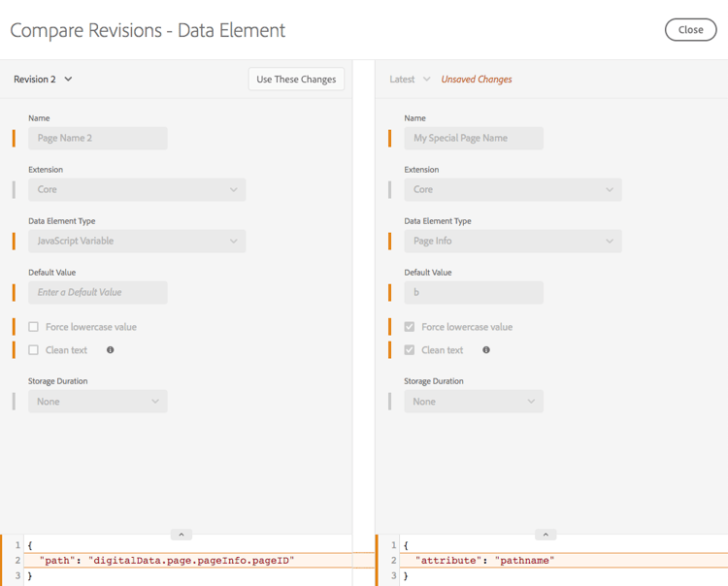Click Use These Changes button

click(296, 80)
